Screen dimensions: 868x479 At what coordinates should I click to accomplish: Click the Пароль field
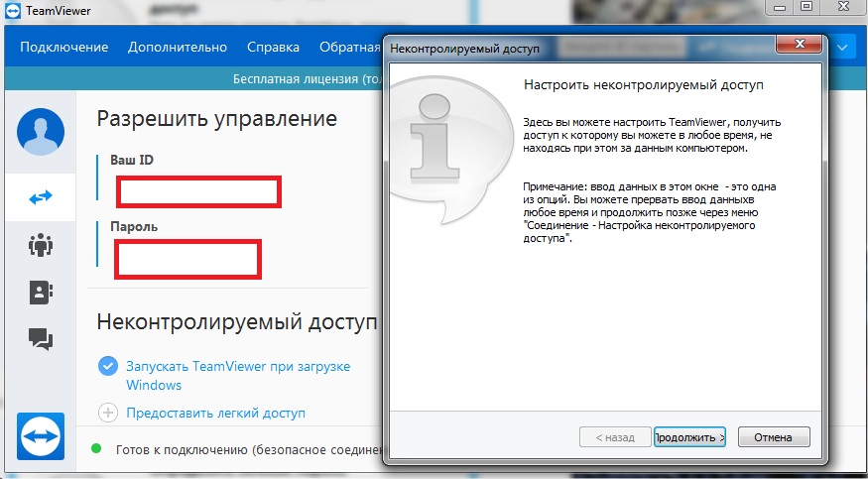188,259
